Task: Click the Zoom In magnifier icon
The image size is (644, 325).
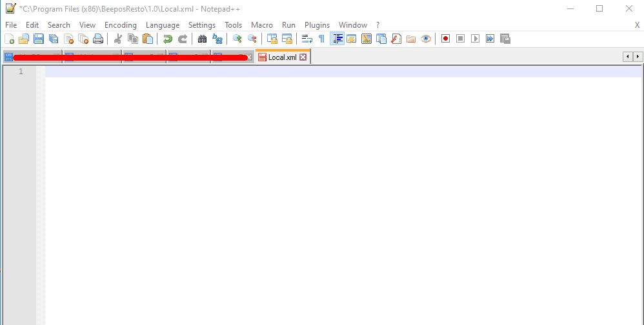Action: 237,39
